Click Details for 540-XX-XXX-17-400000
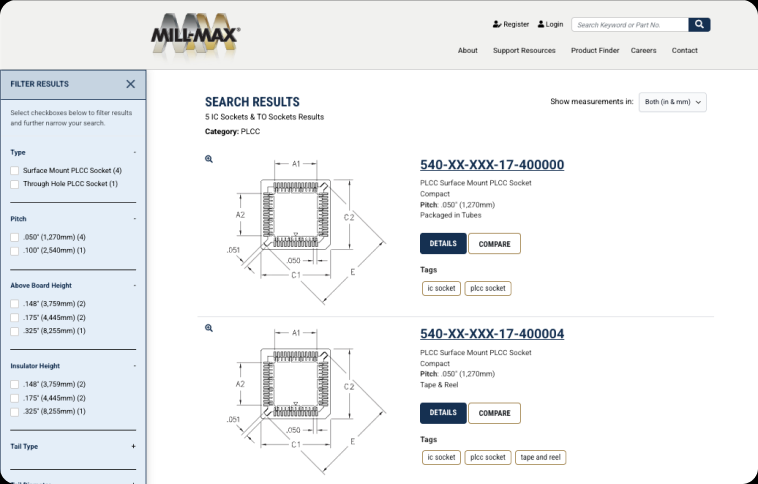Screen dimensions: 758x484 click(x=443, y=244)
